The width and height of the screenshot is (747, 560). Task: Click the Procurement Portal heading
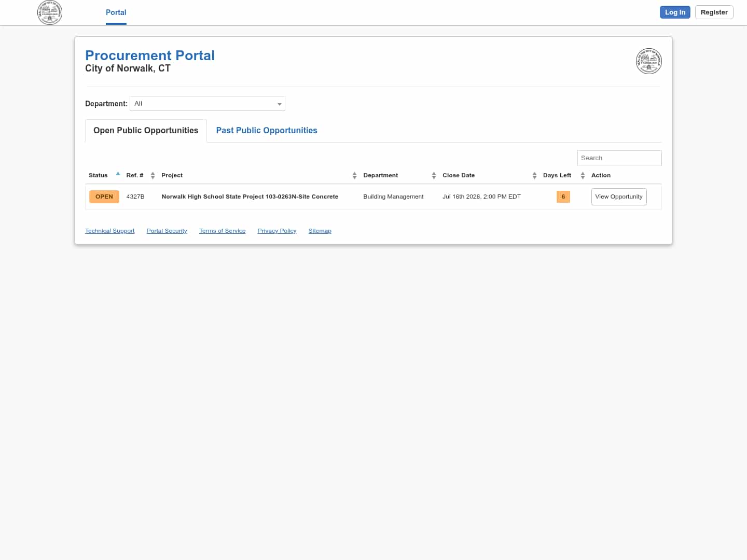pyautogui.click(x=150, y=55)
